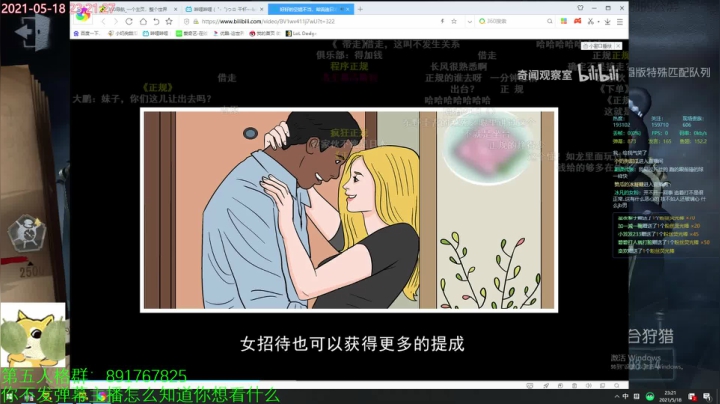720x404 pixels.
Task: Click the green round tray icon
Action: point(650,396)
